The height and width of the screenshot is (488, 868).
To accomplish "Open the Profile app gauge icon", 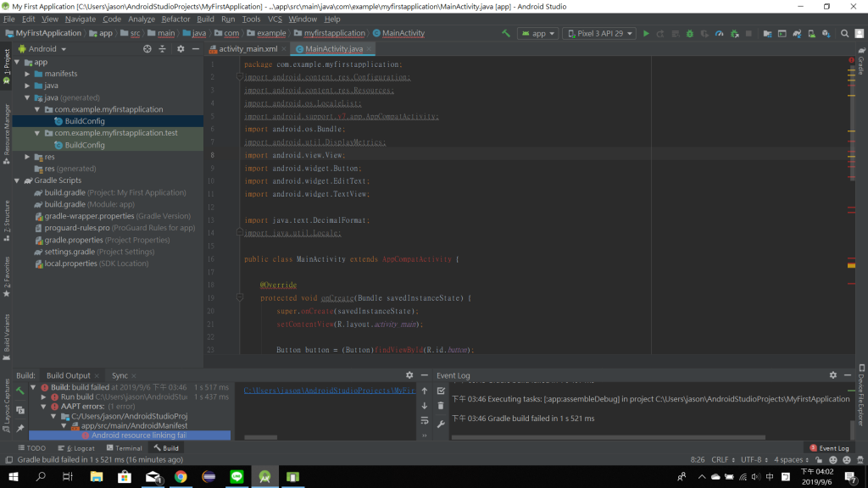I will 719,33.
